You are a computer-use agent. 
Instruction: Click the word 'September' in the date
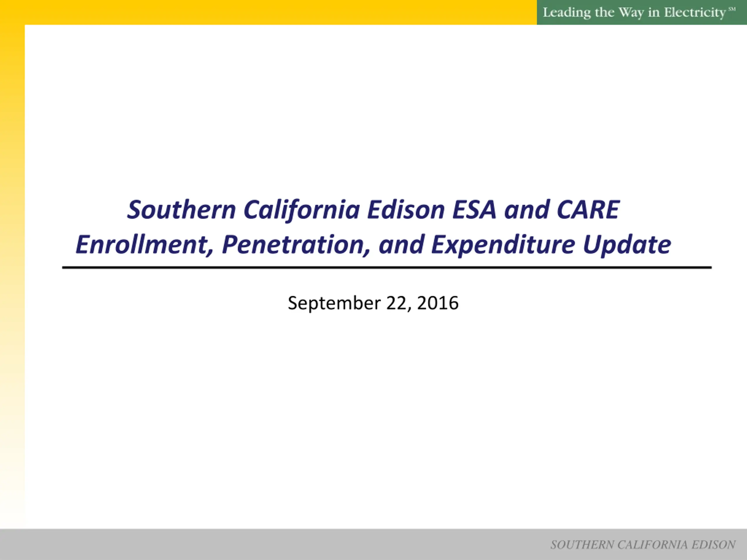[334, 303]
